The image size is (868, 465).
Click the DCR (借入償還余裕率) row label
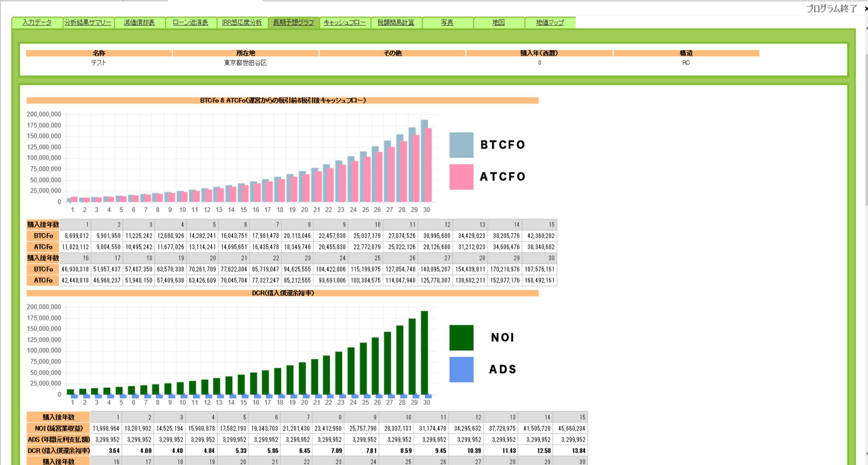[58, 451]
